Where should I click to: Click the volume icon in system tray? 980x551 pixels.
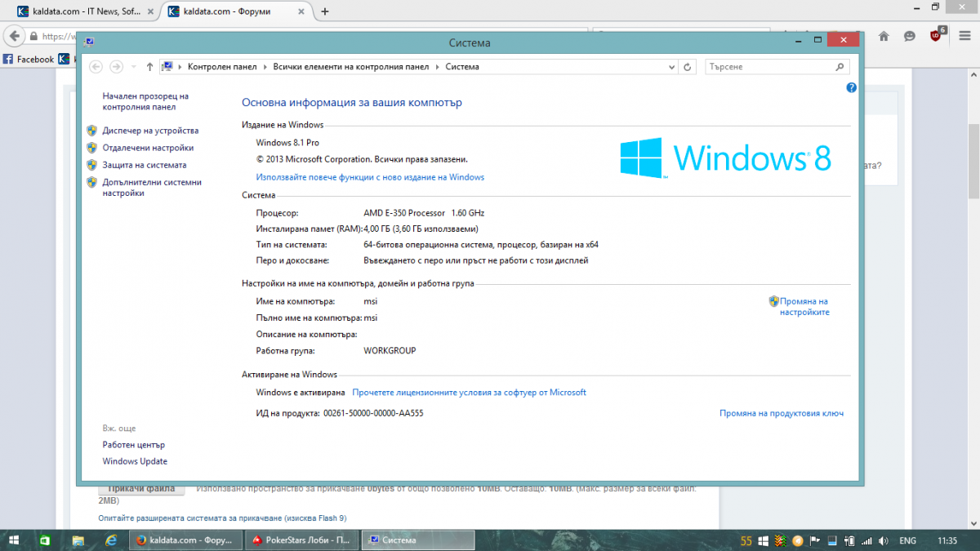tap(885, 540)
